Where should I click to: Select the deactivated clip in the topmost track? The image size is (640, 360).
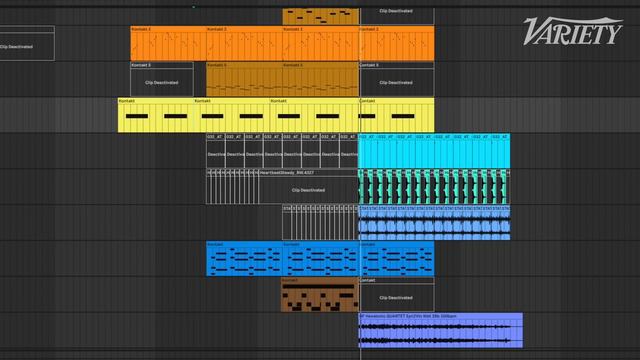point(397,16)
